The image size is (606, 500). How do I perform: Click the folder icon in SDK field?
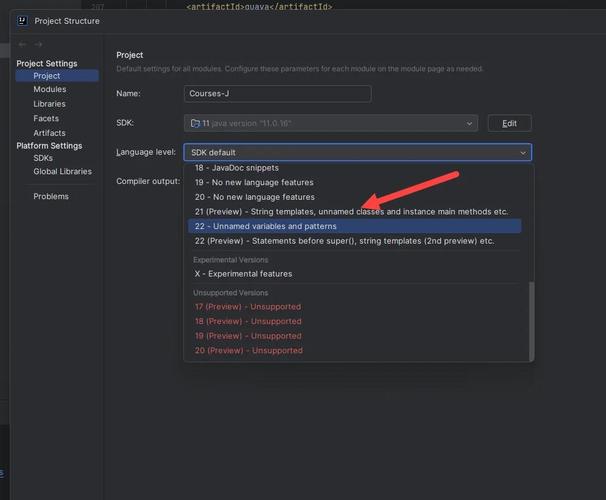pyautogui.click(x=195, y=123)
